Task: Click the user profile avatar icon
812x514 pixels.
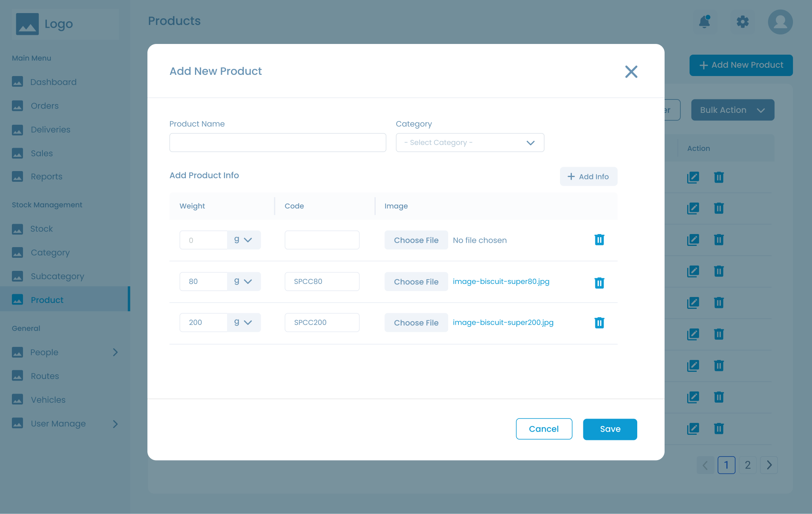Action: (x=780, y=22)
